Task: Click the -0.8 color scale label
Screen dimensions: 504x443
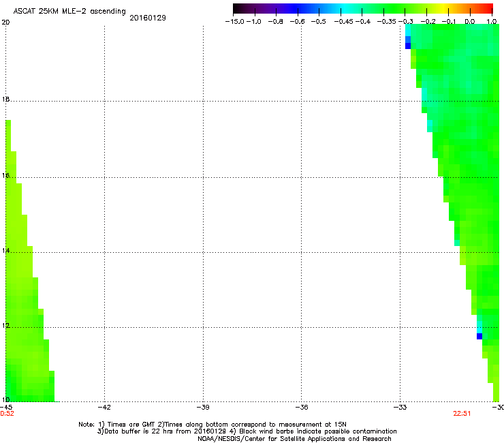Action: [x=276, y=22]
